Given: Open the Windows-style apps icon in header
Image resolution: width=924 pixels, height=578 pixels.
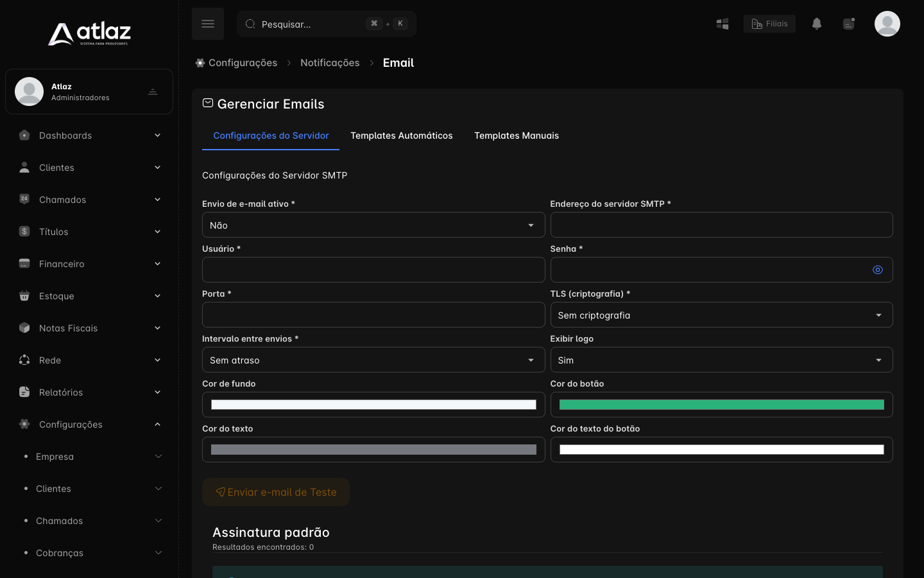Looking at the screenshot, I should coord(723,24).
